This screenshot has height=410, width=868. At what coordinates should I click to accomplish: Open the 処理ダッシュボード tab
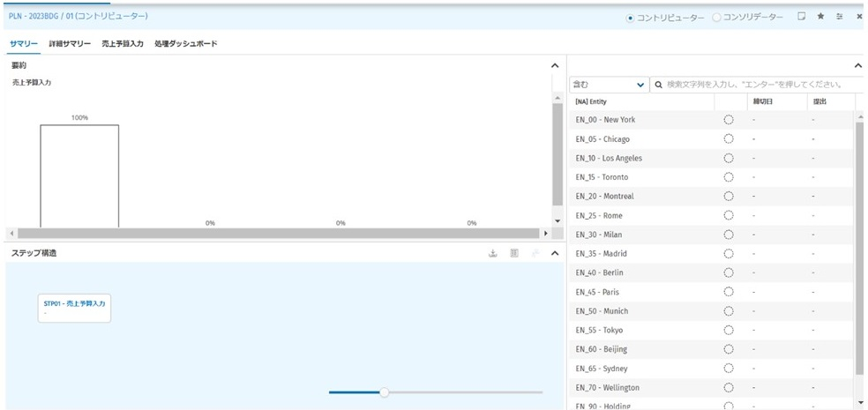[x=185, y=43]
